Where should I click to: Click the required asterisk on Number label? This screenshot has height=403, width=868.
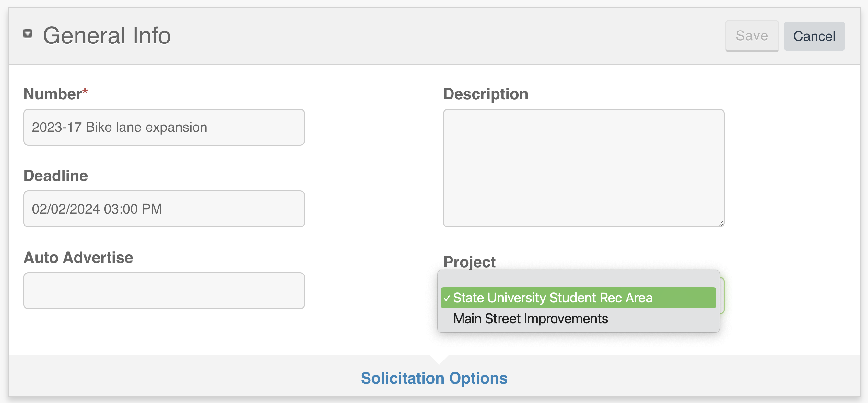tap(85, 91)
